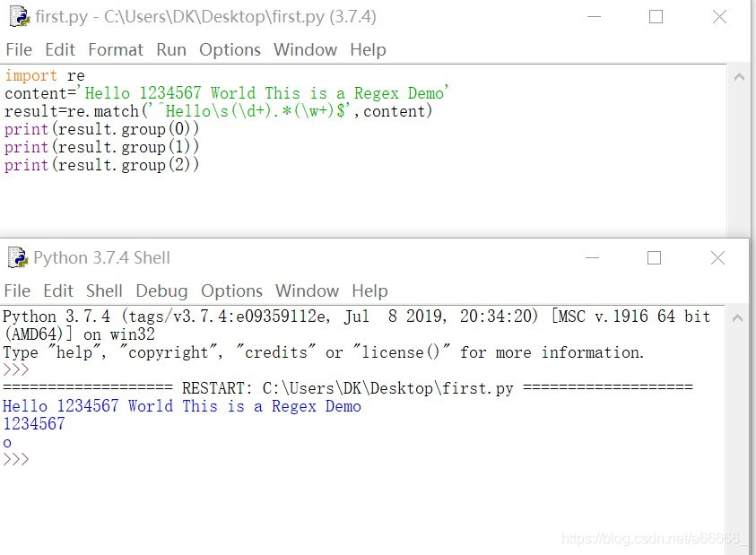Open the File menu in the editor
The height and width of the screenshot is (555, 756).
tap(18, 50)
